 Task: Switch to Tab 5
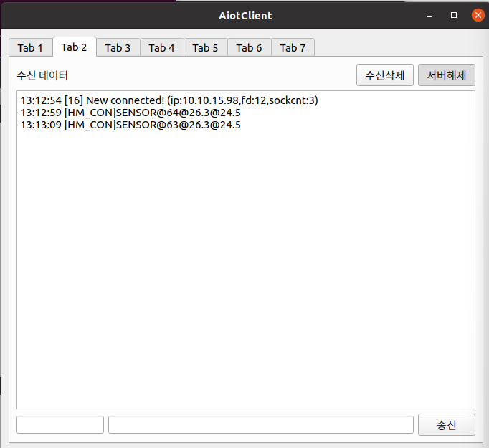(205, 48)
